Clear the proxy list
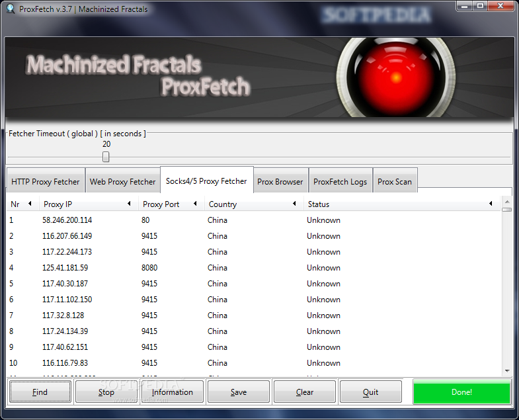This screenshot has height=420, width=519. (305, 392)
